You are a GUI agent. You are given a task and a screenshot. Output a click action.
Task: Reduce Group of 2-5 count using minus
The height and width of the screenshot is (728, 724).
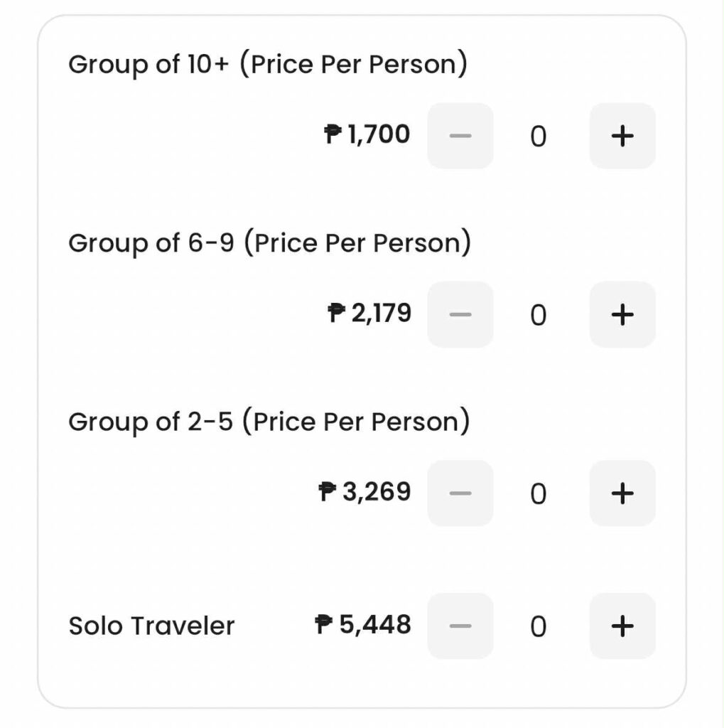[x=460, y=493]
